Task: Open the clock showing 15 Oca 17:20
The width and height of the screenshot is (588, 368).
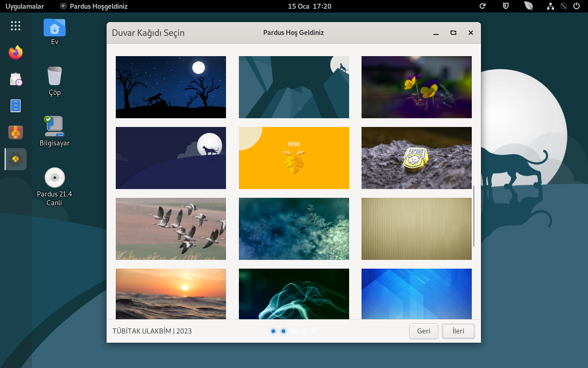Action: click(310, 6)
